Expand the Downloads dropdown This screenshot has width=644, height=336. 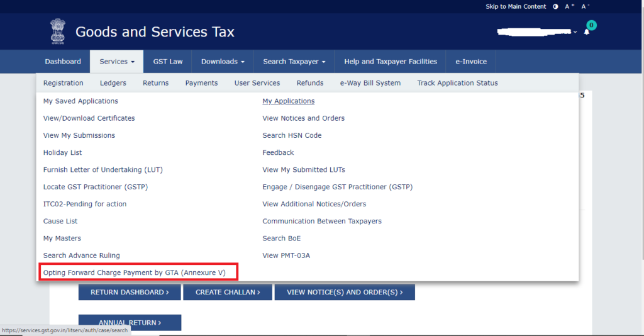223,62
